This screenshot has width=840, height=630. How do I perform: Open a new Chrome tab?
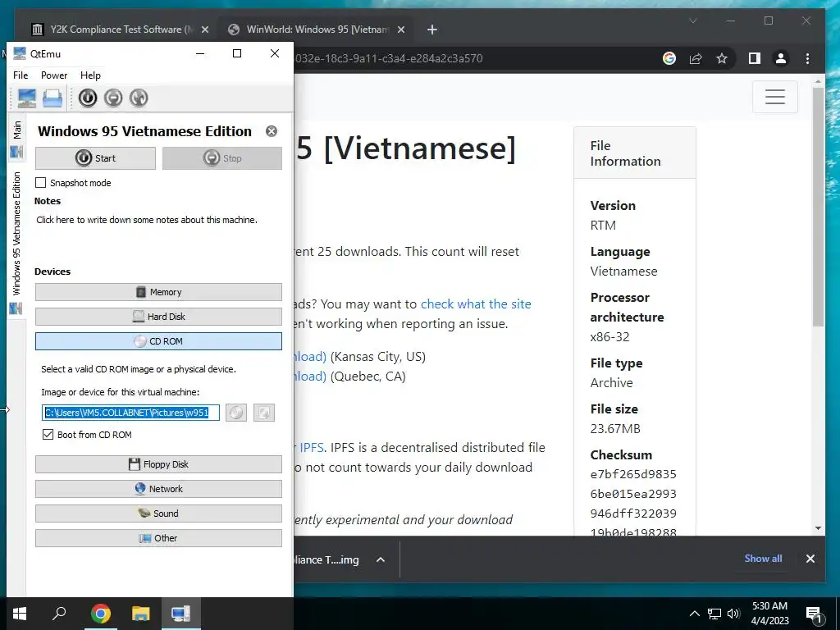(432, 30)
